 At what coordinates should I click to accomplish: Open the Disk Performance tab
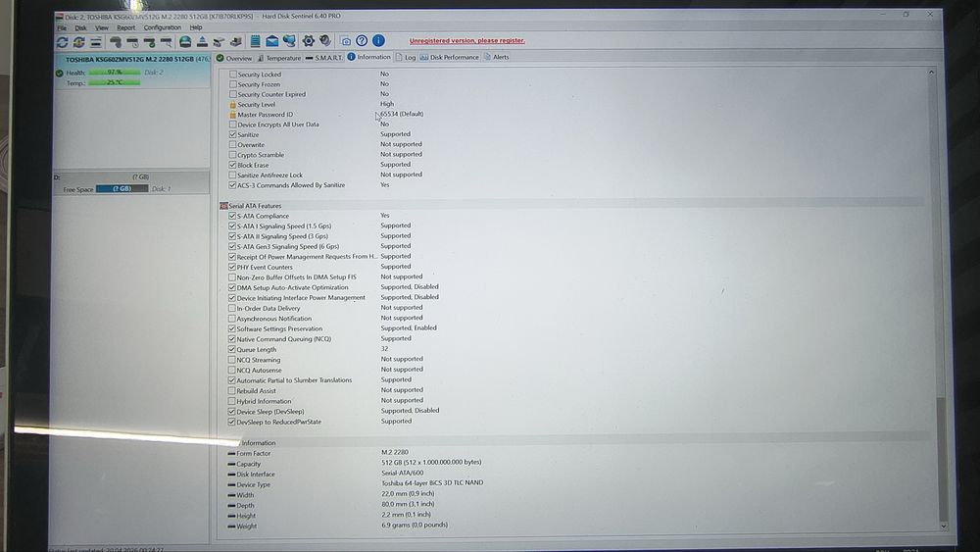[x=450, y=57]
